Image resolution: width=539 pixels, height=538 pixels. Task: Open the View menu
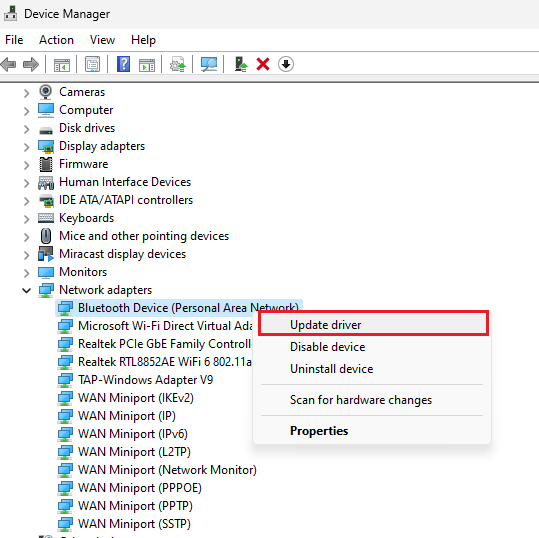click(102, 40)
